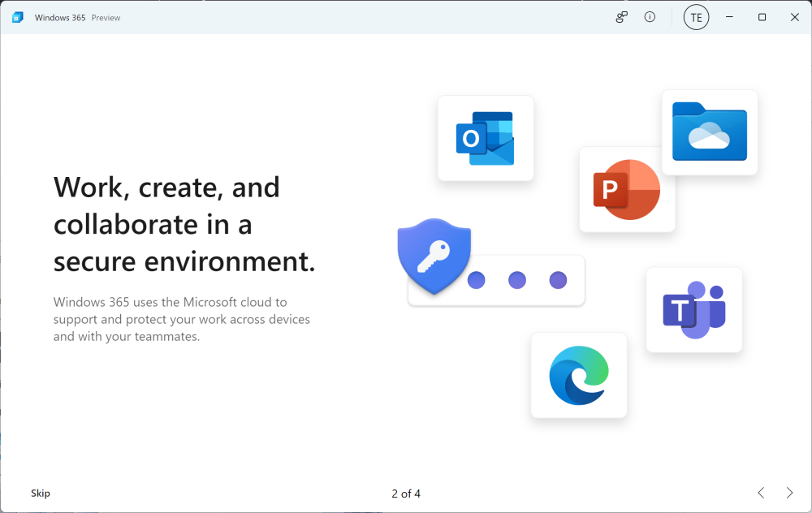
Task: Skip the onboarding tour
Action: coord(41,494)
